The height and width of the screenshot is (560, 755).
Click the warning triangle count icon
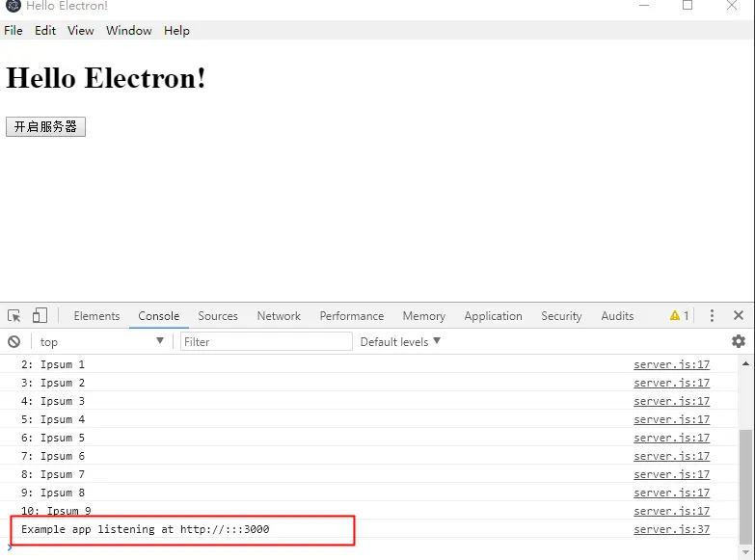pos(679,316)
